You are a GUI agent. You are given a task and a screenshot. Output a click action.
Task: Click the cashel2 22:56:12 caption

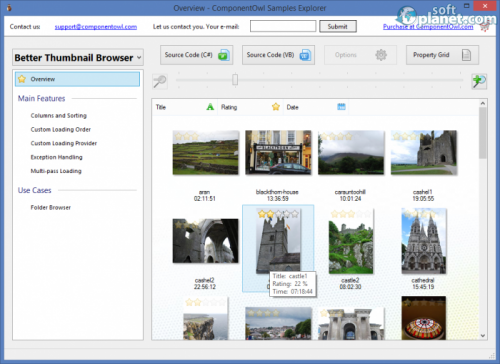[205, 283]
